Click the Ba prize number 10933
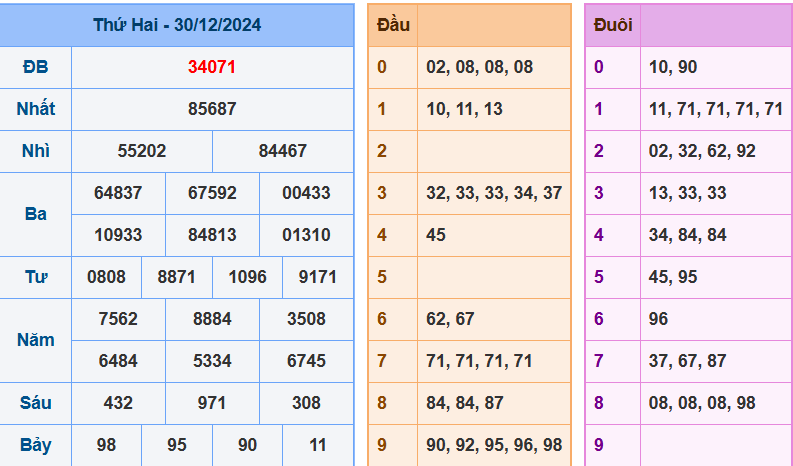793x466 pixels. point(118,235)
